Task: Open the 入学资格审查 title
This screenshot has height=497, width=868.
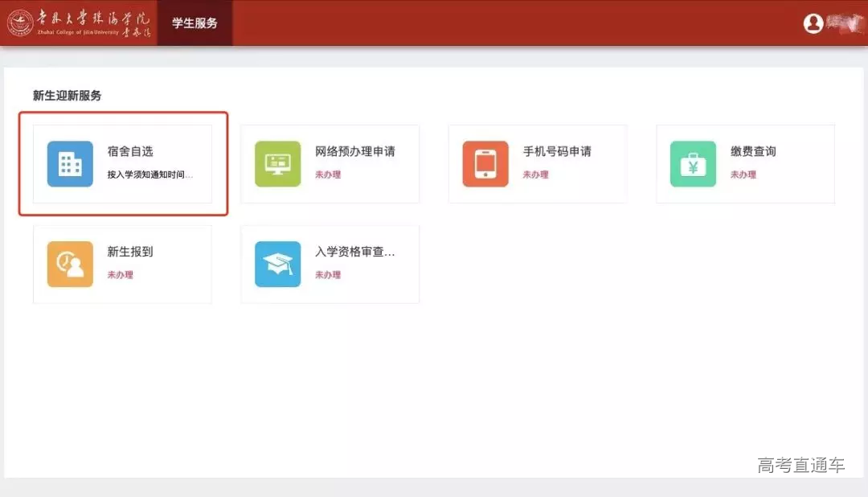Action: 354,252
